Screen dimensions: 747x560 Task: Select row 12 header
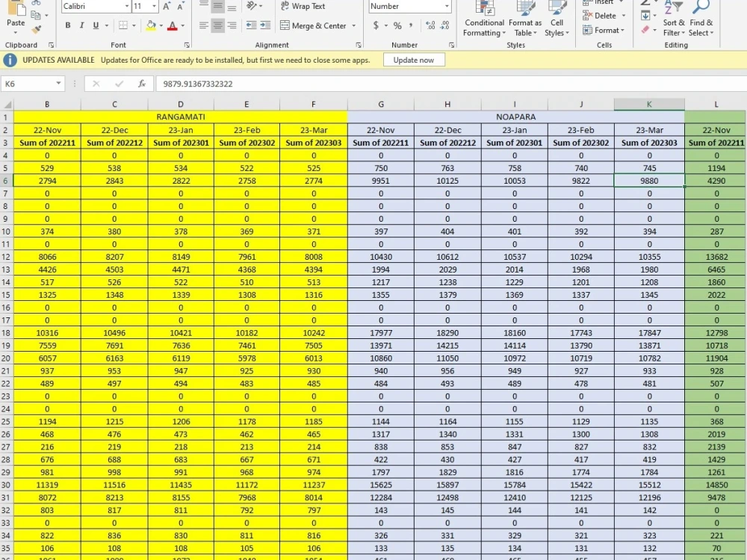[x=6, y=257]
